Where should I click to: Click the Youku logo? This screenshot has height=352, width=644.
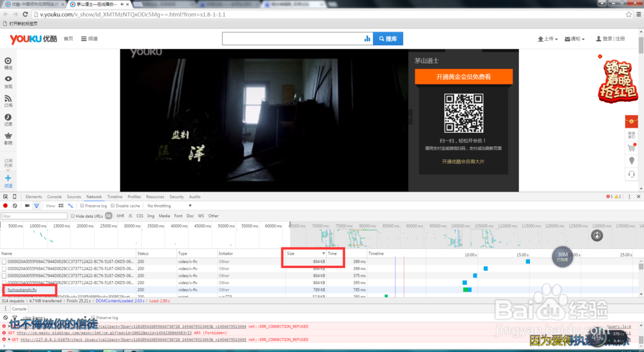[33, 39]
